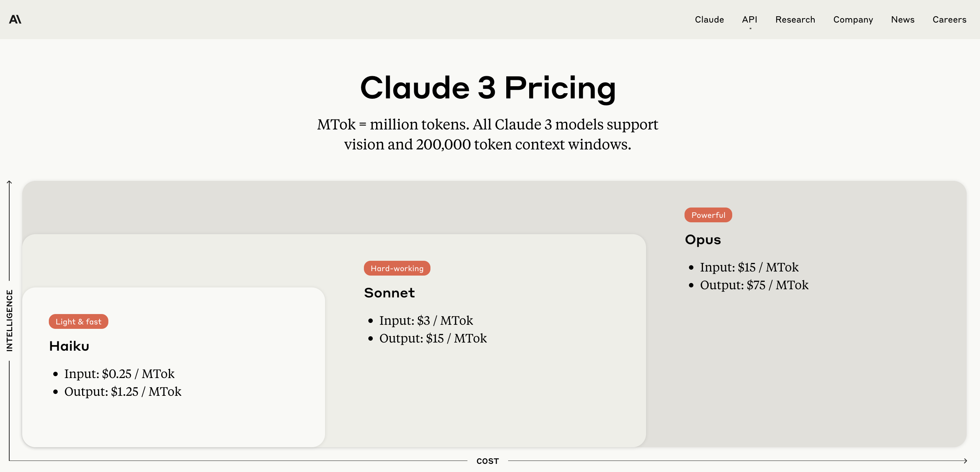Screen dimensions: 980x472
Task: Click the COST axis label
Action: click(x=487, y=461)
